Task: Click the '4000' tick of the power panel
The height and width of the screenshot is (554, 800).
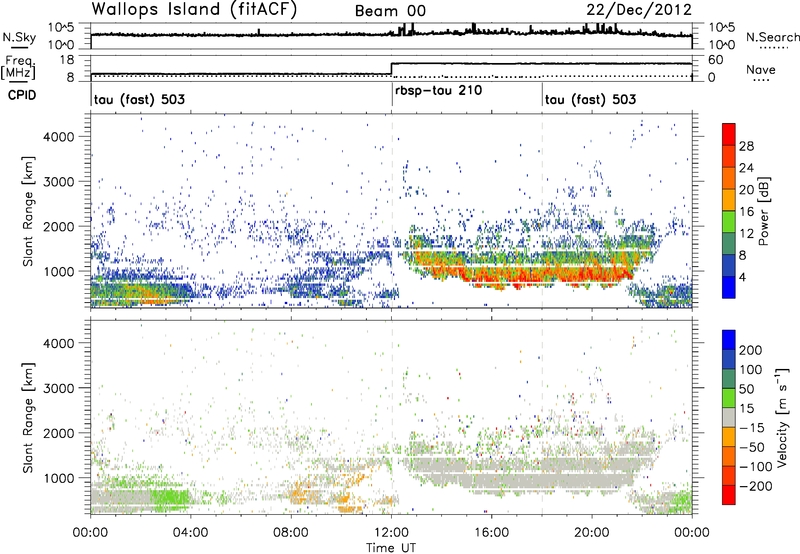Action: [58, 137]
